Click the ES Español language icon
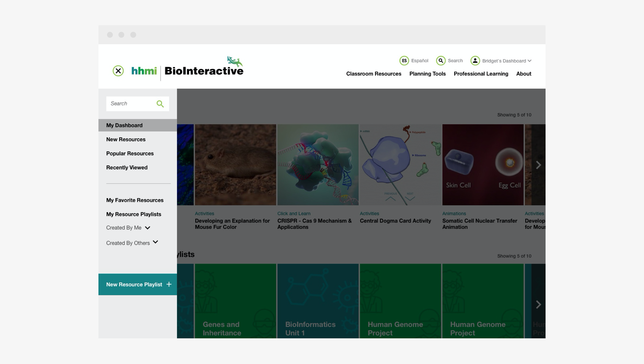Image resolution: width=644 pixels, height=364 pixels. (404, 61)
